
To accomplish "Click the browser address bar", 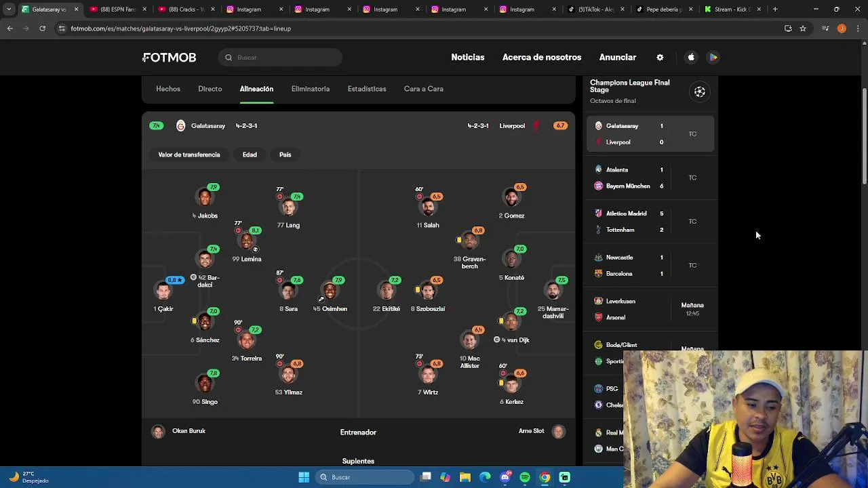I will (x=420, y=28).
